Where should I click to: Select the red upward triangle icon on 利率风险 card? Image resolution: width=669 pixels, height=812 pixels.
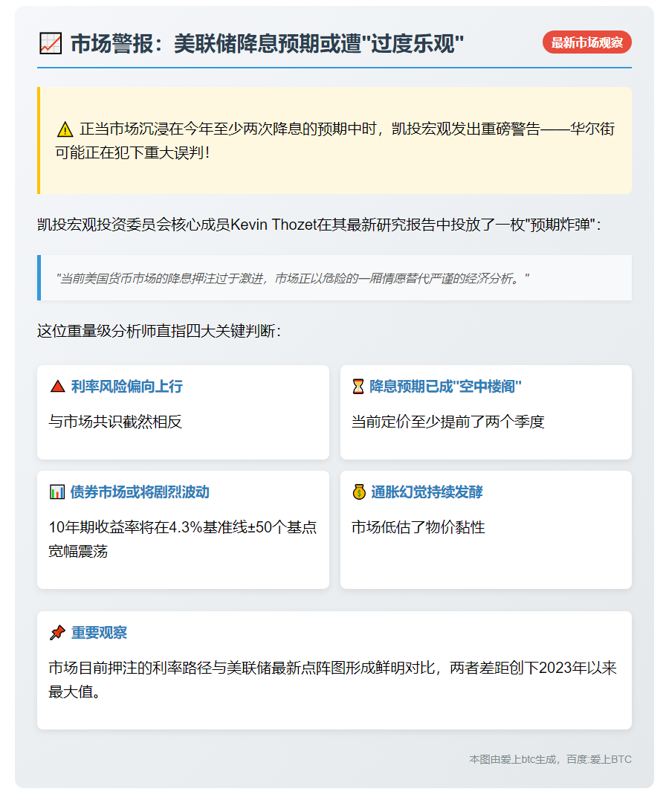(x=58, y=385)
